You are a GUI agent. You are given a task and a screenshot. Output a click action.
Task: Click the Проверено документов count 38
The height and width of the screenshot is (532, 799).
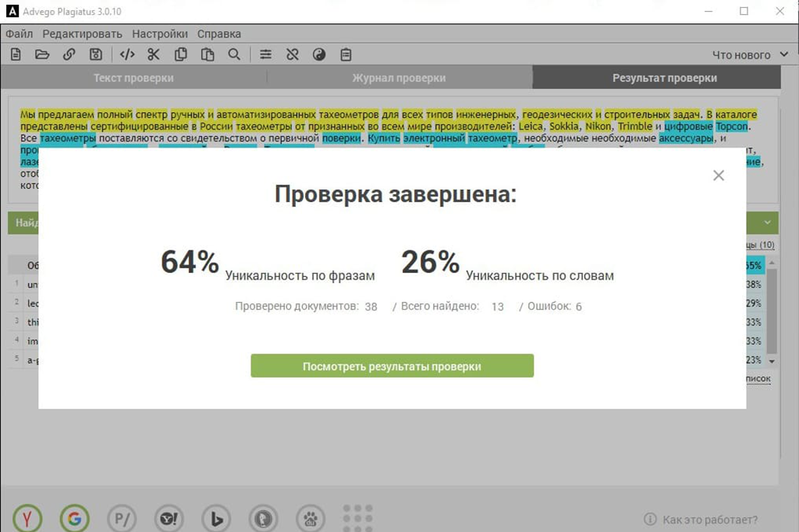pyautogui.click(x=371, y=307)
